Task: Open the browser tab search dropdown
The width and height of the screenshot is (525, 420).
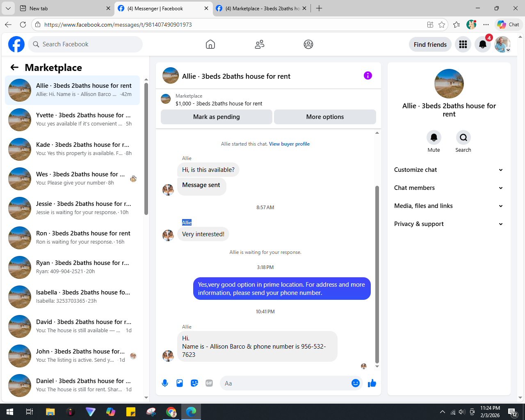Action: point(8,8)
